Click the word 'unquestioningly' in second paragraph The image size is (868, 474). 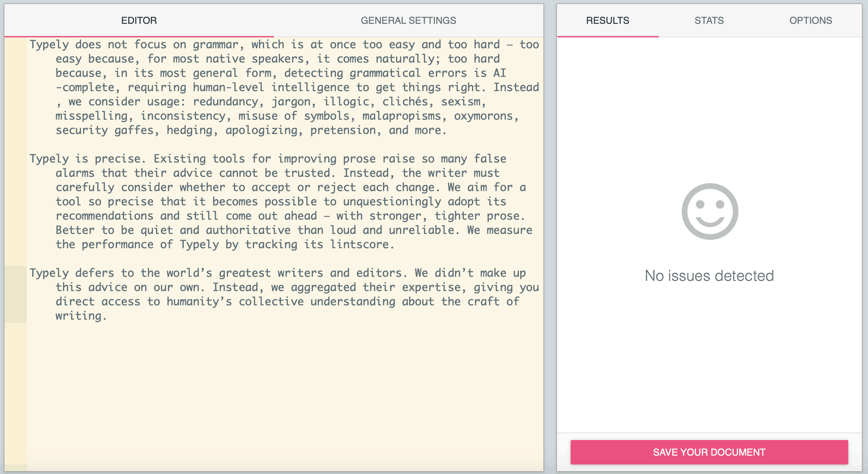392,202
